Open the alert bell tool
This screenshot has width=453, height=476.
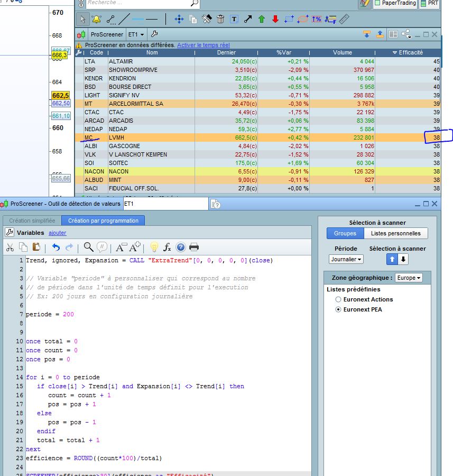click(x=97, y=20)
